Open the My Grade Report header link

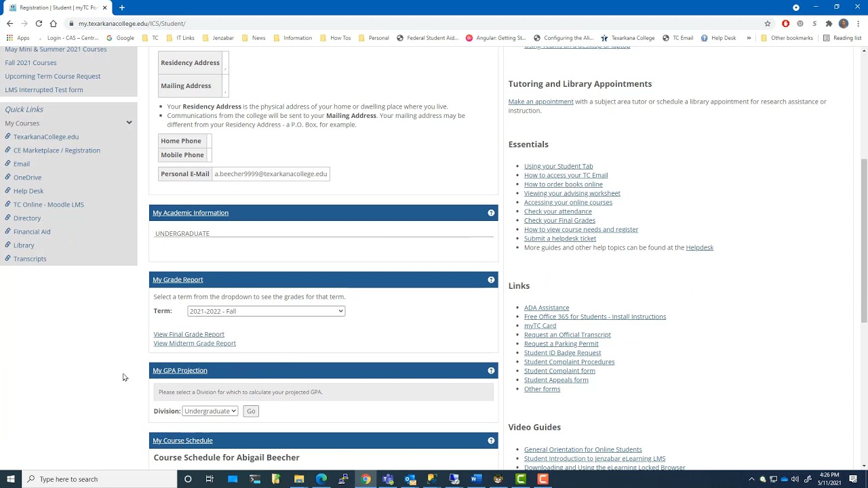[x=178, y=280]
